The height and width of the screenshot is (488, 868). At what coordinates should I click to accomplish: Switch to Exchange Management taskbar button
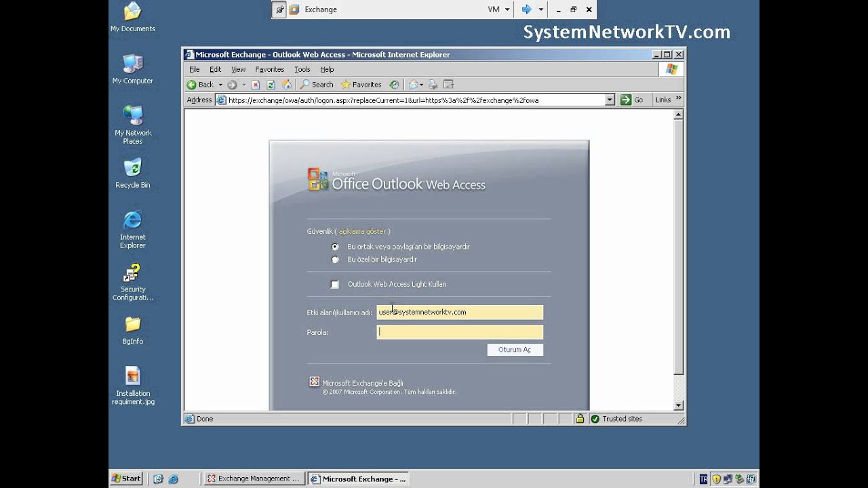254,479
